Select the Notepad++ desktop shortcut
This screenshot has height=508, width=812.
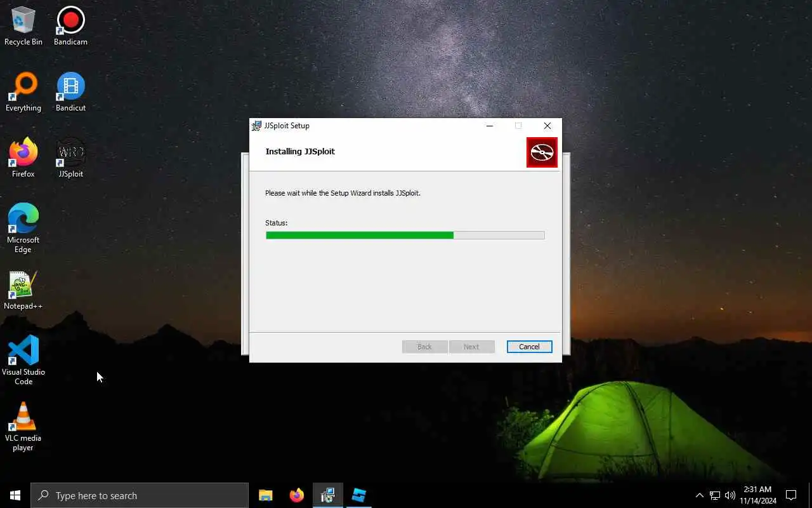pyautogui.click(x=23, y=291)
